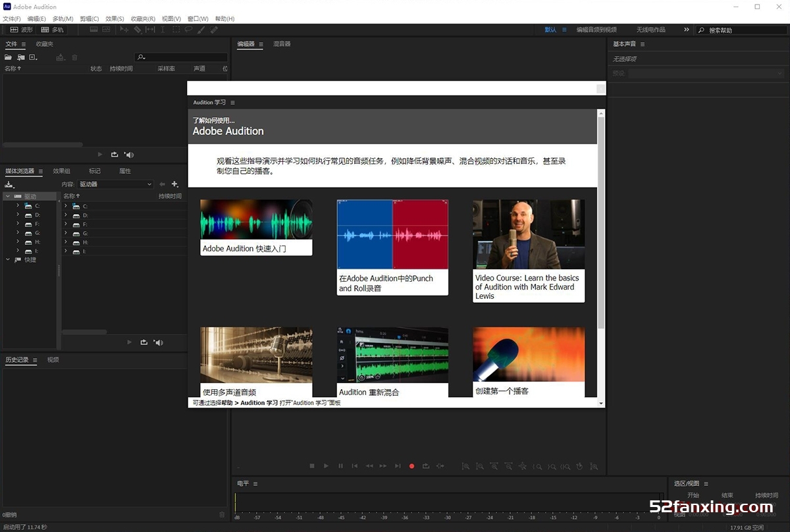Click the move playhead to next button
The height and width of the screenshot is (532, 790).
398,466
